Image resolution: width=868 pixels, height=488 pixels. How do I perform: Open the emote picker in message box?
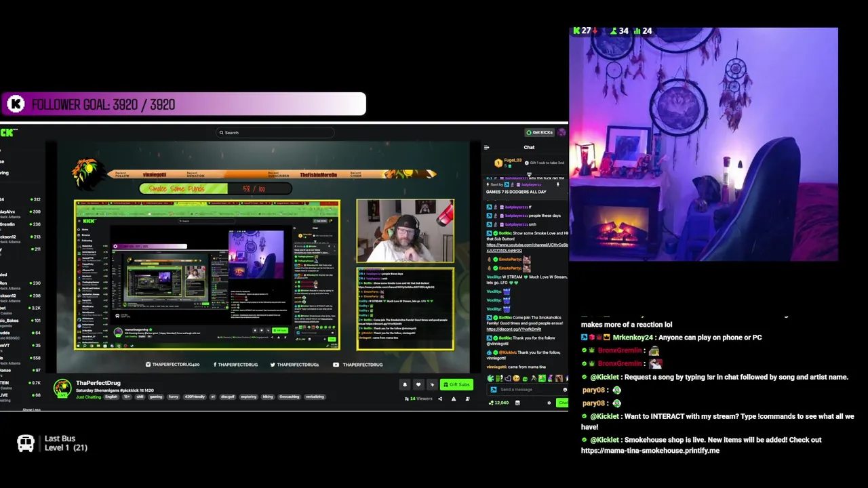[x=565, y=390]
